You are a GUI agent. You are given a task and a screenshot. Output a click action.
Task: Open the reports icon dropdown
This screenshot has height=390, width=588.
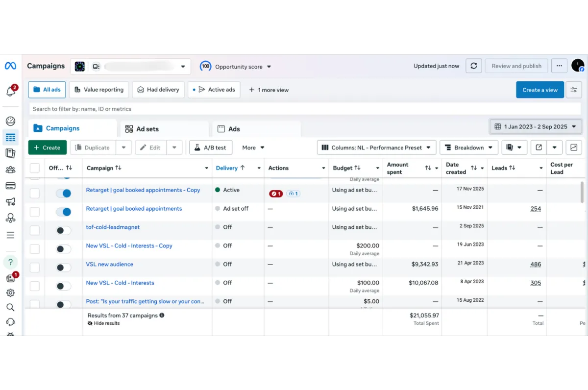pyautogui.click(x=514, y=147)
